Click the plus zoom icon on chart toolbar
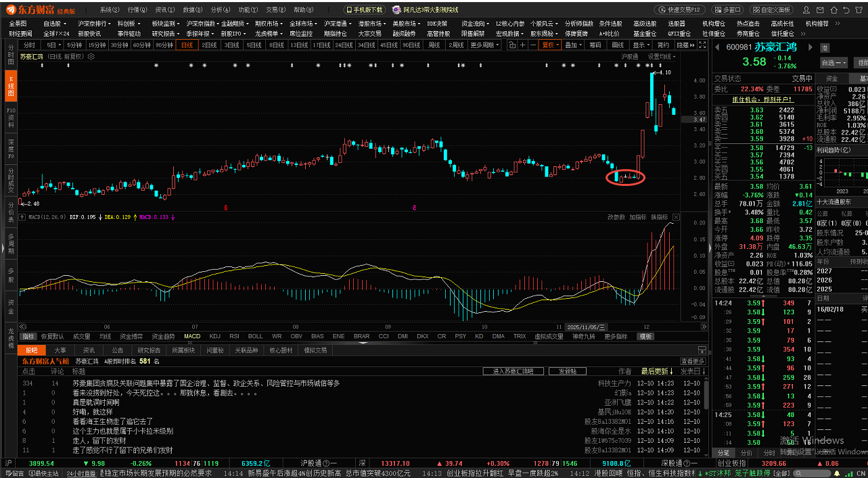 [x=523, y=45]
